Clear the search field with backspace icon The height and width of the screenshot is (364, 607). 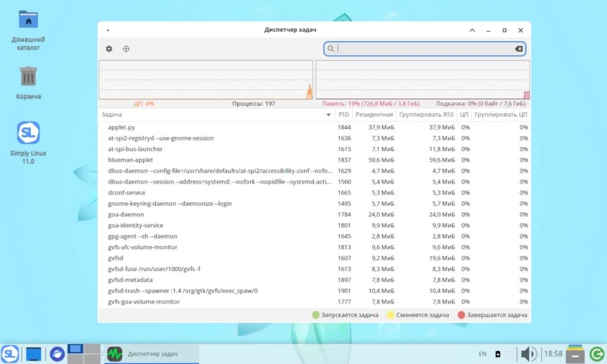[x=519, y=49]
